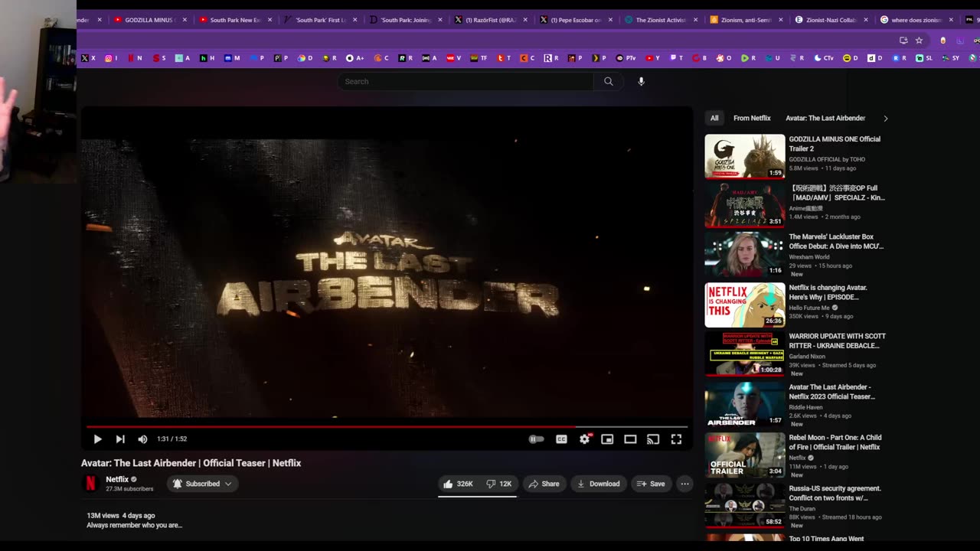Open Netflix channel name link
This screenshot has height=551, width=980.
117,479
